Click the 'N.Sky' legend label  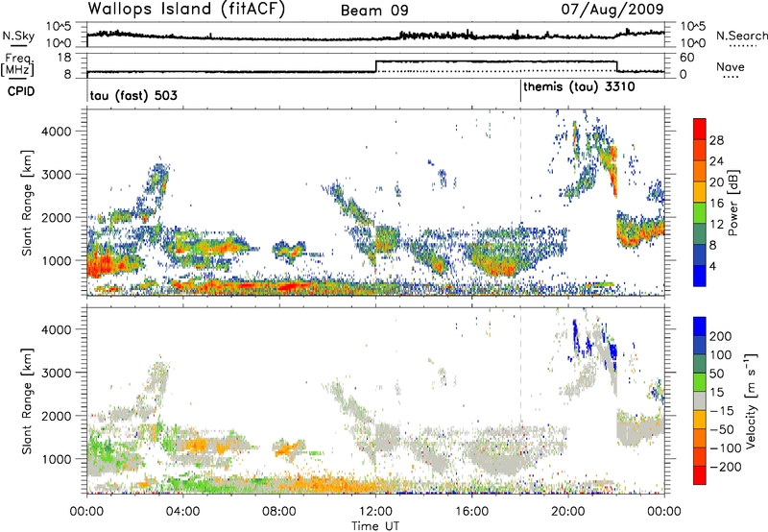(18, 36)
